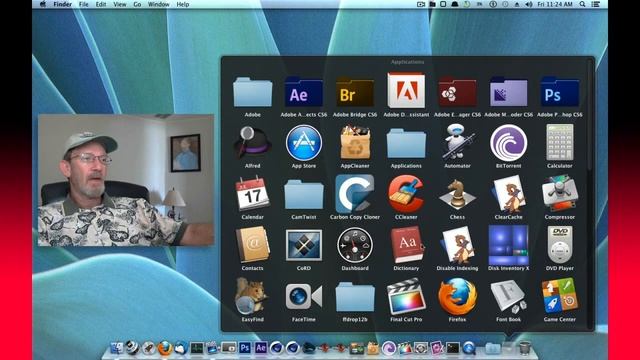Click the Applications stack scrollbar
Screen dimensions: 640x360
589,114
